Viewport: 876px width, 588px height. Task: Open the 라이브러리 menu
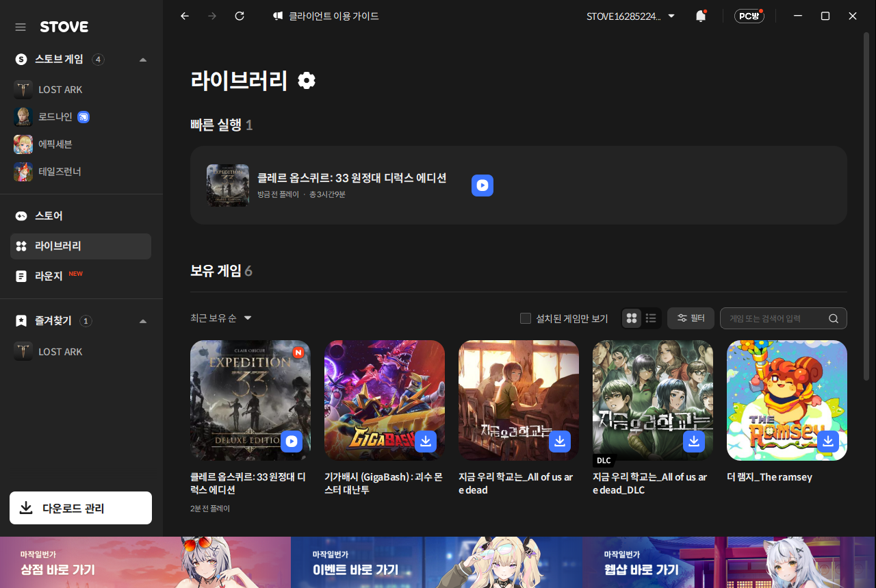tap(81, 246)
